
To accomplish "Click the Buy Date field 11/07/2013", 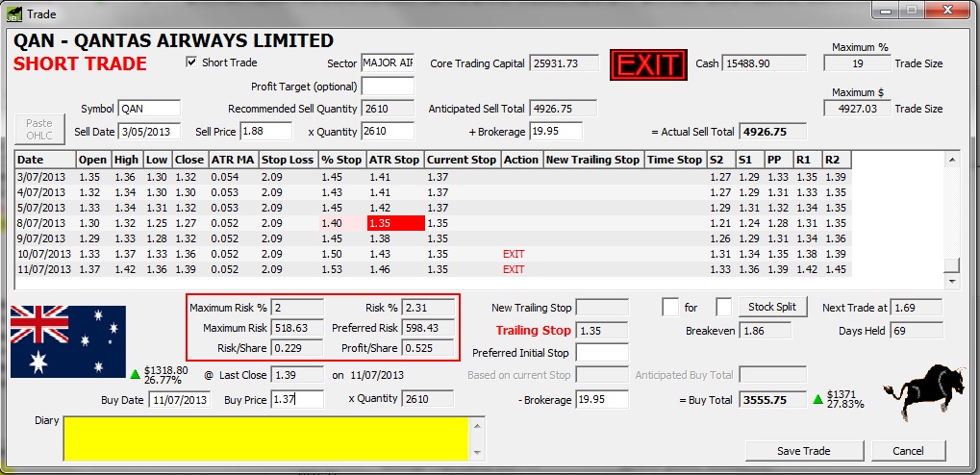I will pos(180,399).
